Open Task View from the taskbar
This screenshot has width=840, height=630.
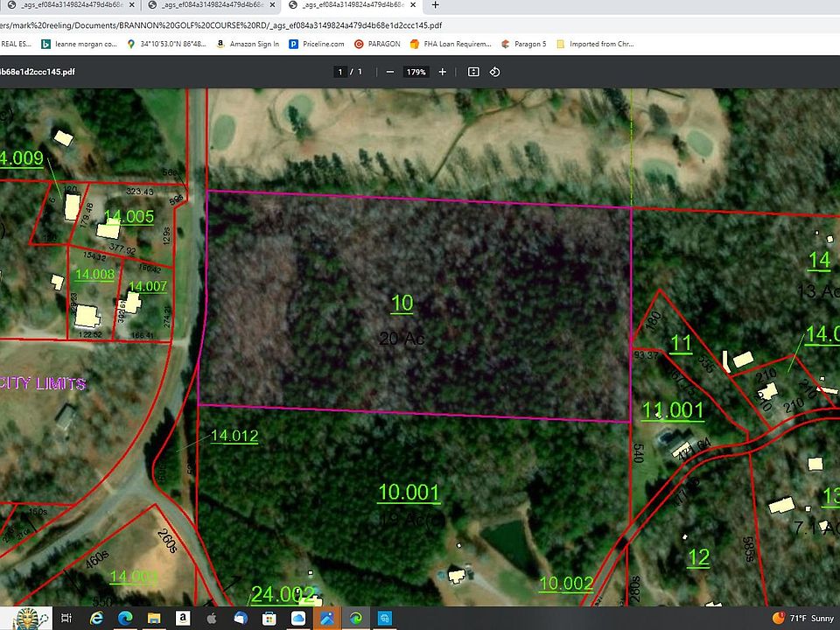point(66,619)
